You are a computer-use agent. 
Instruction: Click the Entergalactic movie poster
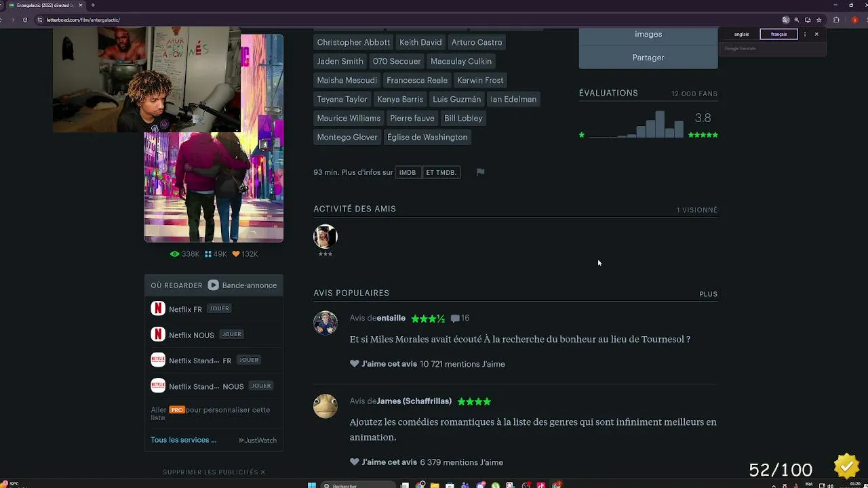coord(214,186)
